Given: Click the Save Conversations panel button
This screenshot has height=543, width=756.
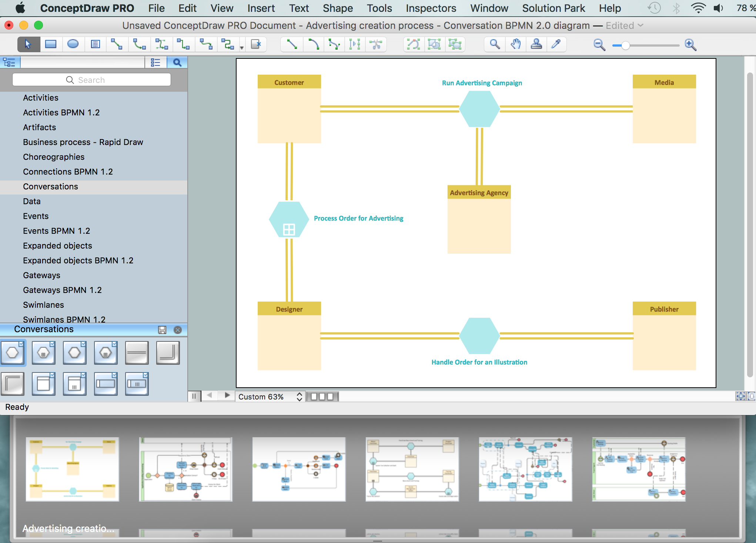Looking at the screenshot, I should click(162, 329).
